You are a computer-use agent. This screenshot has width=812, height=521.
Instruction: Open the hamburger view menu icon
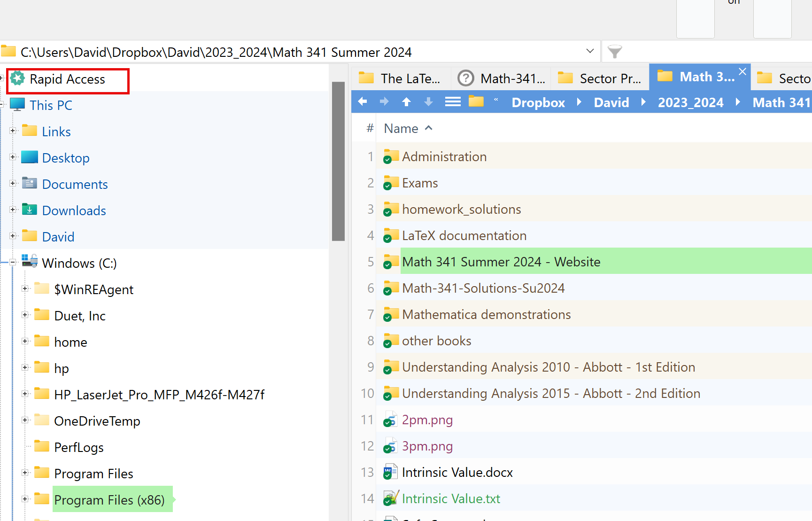click(452, 102)
